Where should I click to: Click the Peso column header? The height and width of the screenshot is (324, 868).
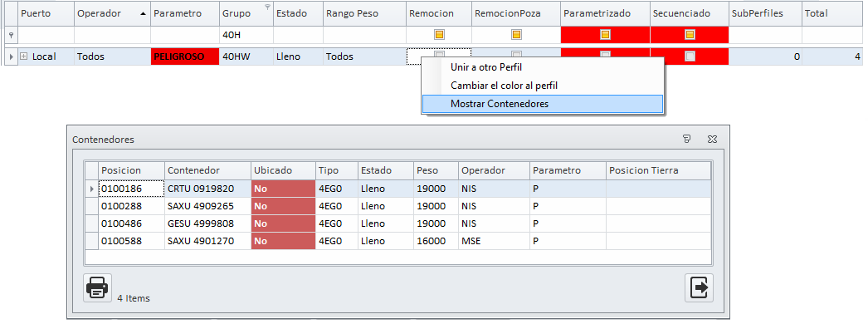(436, 170)
